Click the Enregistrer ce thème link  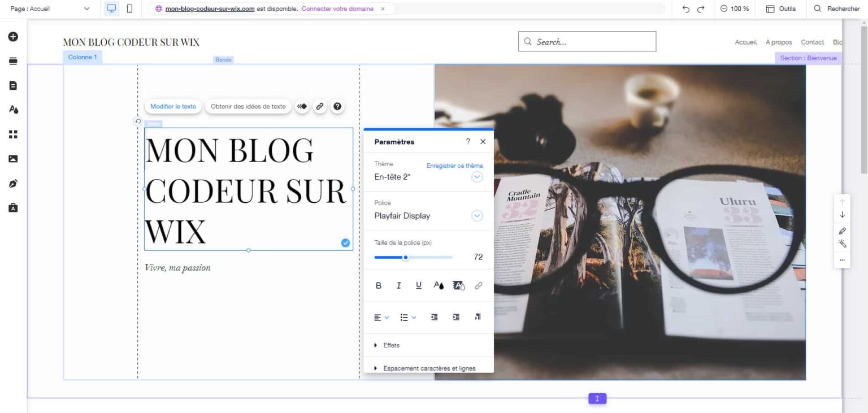coord(454,166)
